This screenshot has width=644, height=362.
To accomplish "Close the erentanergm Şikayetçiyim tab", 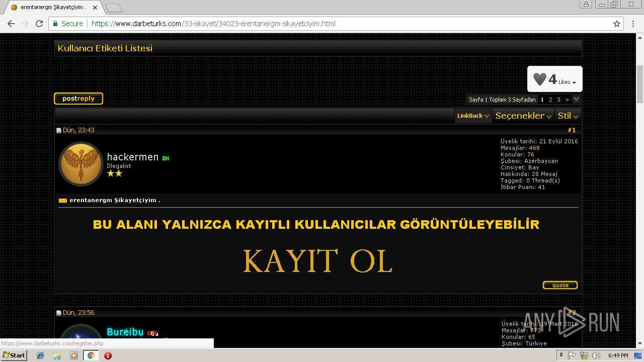I will tap(95, 8).
